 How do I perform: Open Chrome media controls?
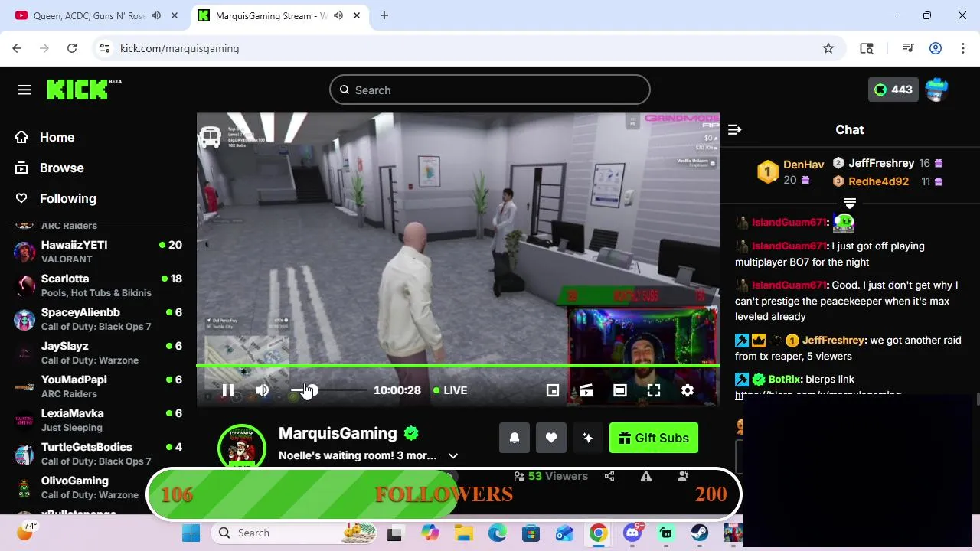click(908, 48)
